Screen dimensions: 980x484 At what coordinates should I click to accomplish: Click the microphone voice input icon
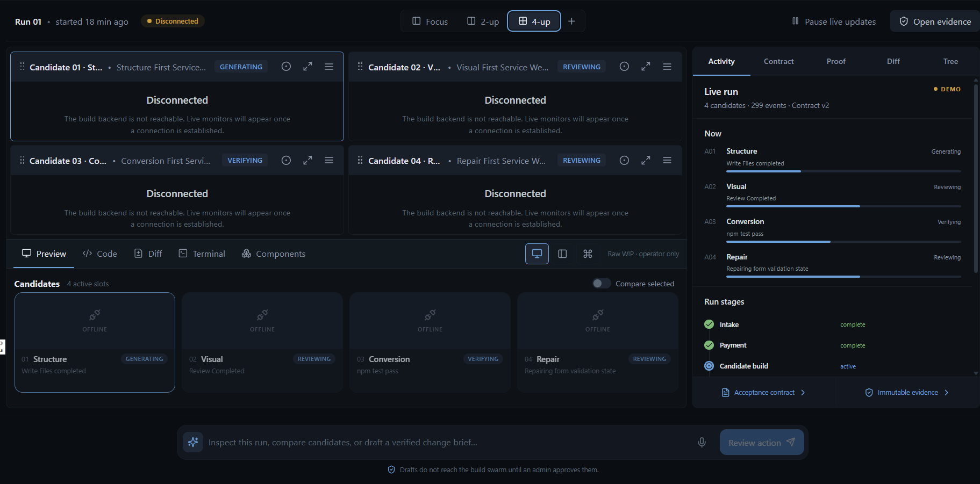tap(702, 442)
